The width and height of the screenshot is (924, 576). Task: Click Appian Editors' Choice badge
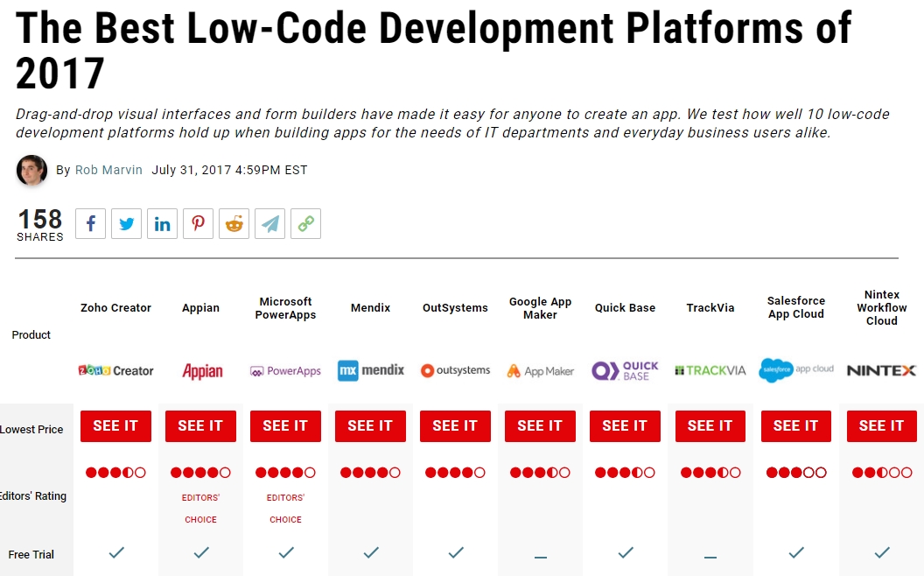[201, 509]
